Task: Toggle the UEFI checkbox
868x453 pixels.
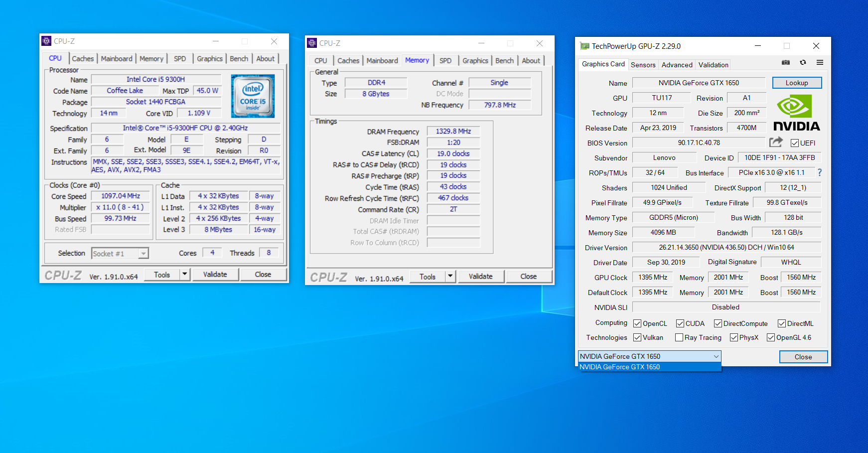Action: [795, 143]
